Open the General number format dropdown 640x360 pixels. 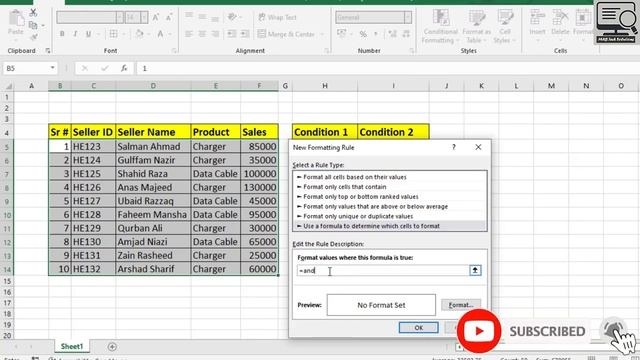click(408, 17)
